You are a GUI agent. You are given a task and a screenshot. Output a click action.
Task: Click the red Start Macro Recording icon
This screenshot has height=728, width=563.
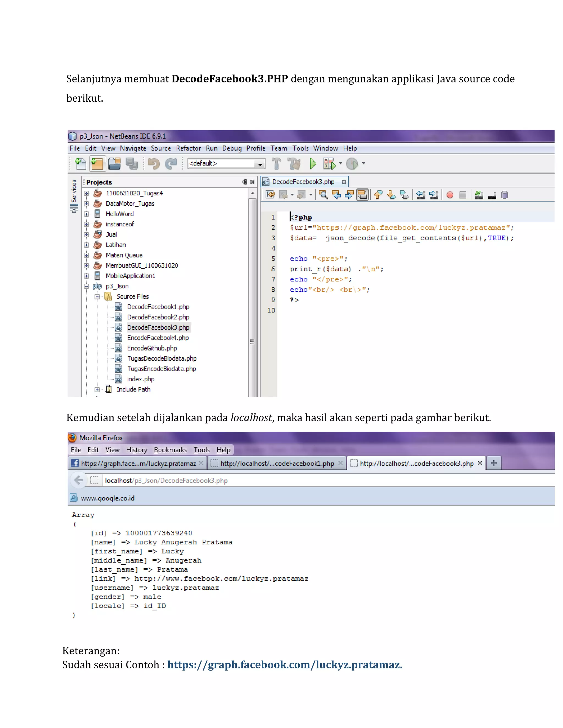[450, 195]
